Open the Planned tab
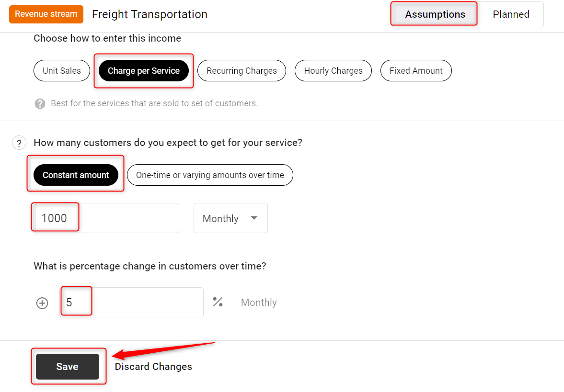 (x=511, y=14)
